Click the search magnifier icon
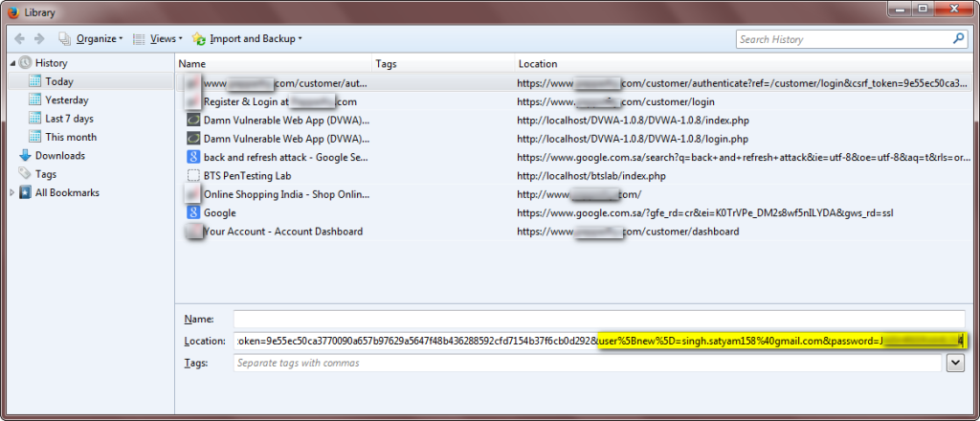 coord(958,39)
